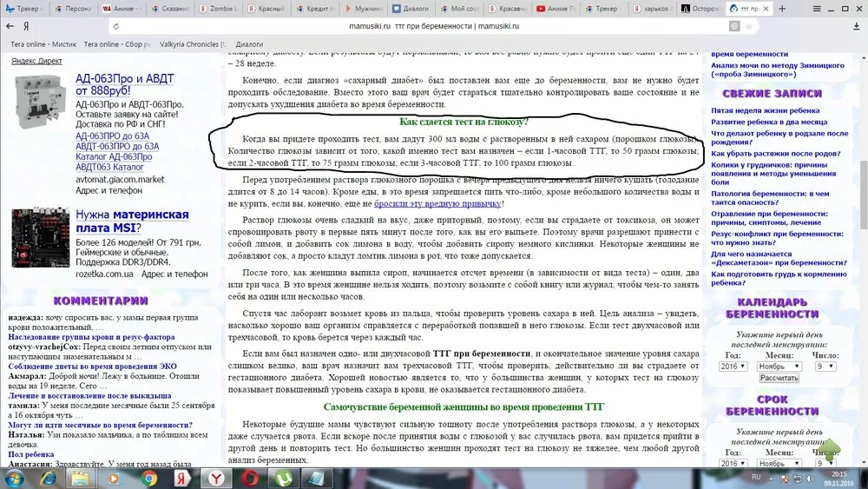The height and width of the screenshot is (489, 868).
Task: Open 'Соблюдение диеты во время проведения ЭКО'
Action: (93, 366)
